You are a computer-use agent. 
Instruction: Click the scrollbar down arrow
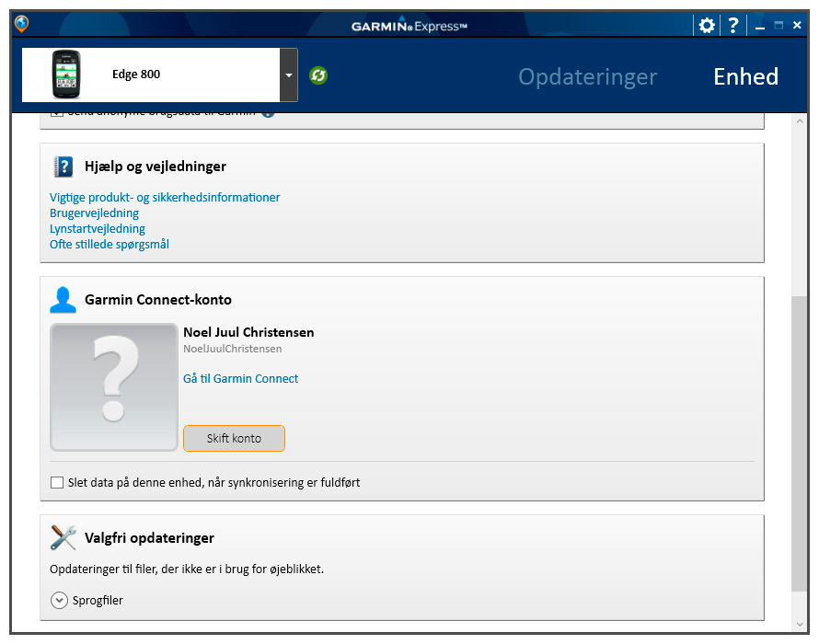pos(800,624)
